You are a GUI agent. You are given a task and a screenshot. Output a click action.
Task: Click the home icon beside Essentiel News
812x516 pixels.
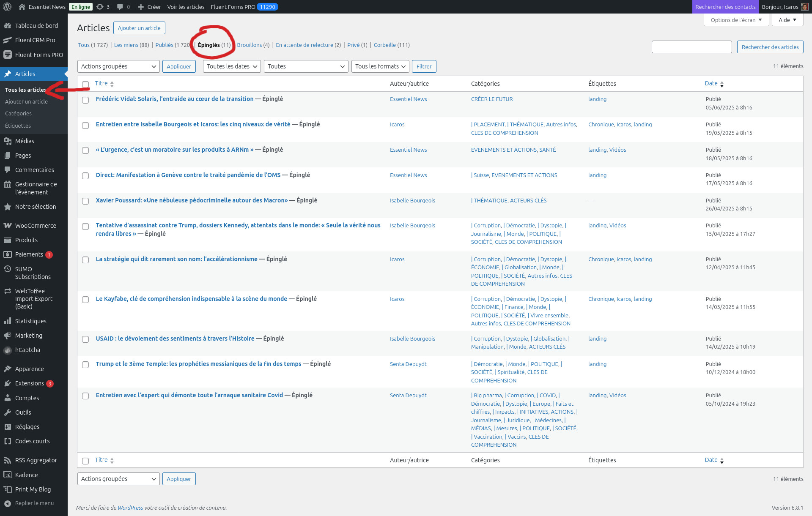point(22,7)
